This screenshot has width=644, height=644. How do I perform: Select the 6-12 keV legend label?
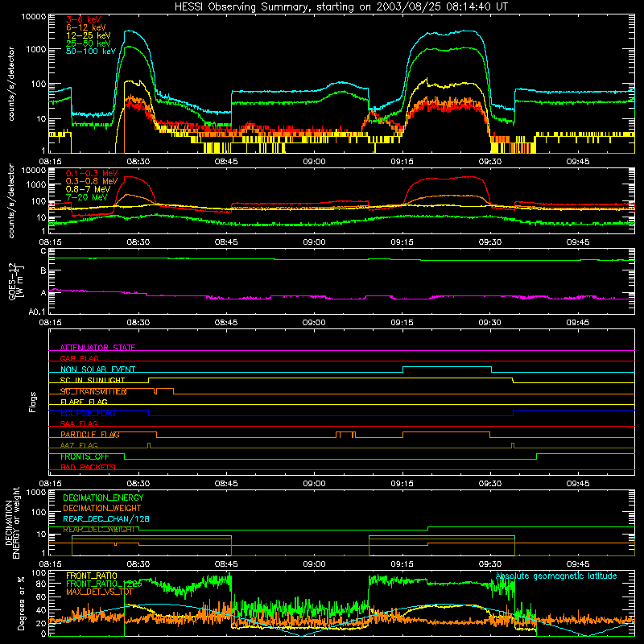point(86,27)
